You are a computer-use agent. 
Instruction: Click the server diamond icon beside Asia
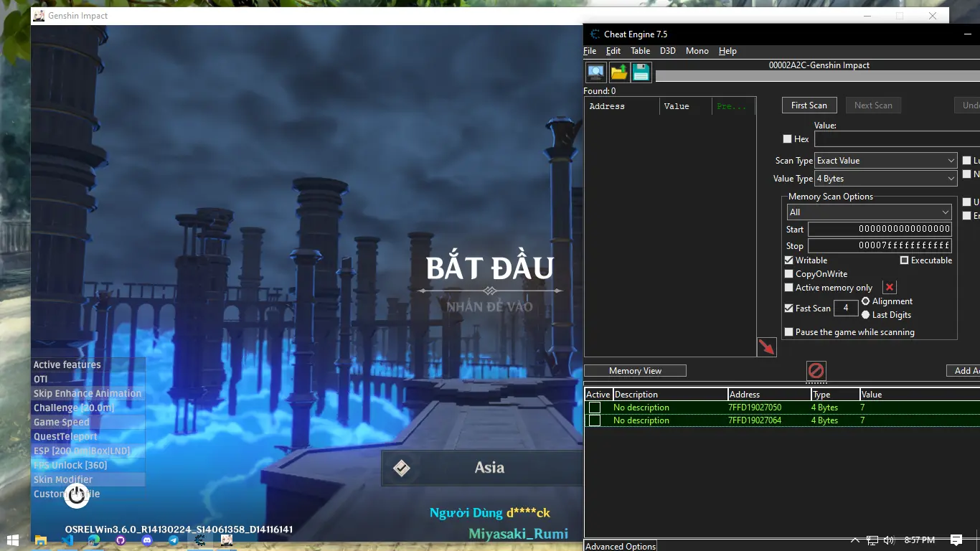tap(402, 468)
